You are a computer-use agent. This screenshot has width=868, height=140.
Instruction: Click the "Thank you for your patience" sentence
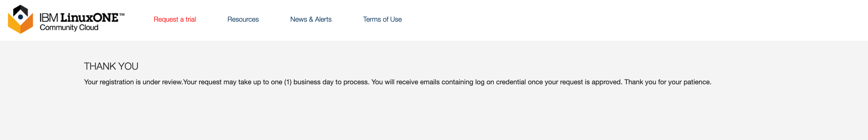[668, 82]
